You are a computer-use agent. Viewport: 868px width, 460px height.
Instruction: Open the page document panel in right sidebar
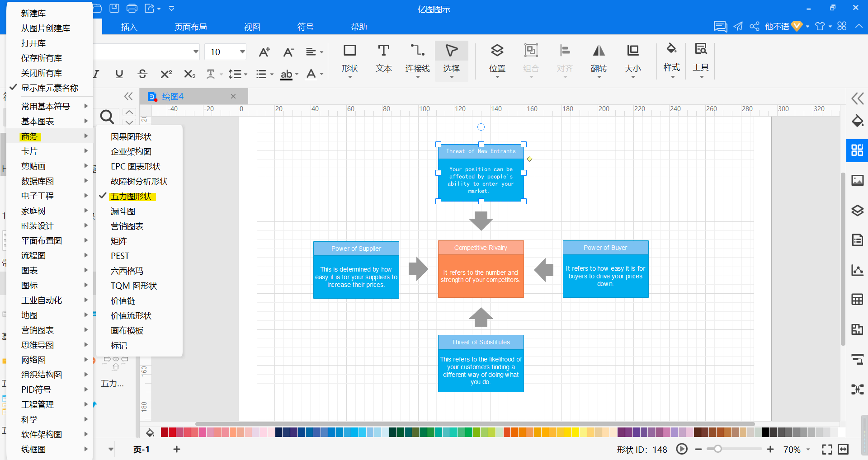pyautogui.click(x=857, y=239)
